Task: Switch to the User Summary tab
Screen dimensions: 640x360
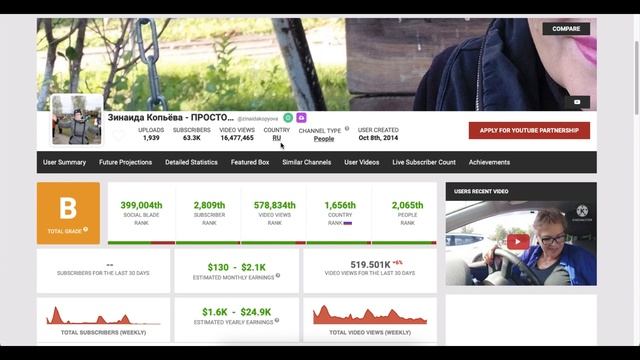Action: click(x=64, y=162)
